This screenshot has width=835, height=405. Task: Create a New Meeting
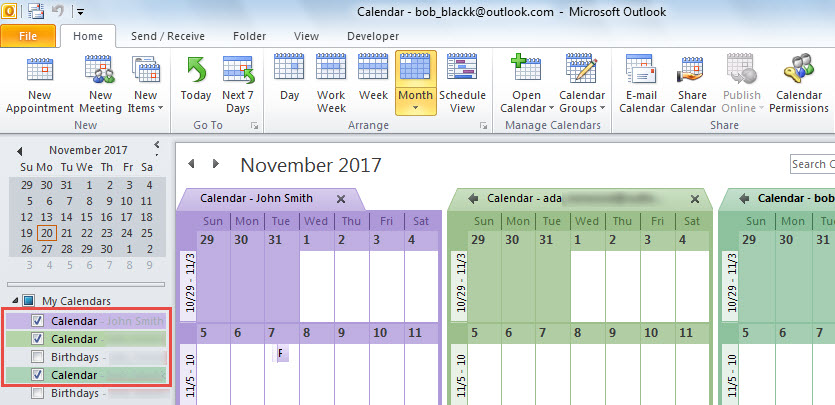[x=100, y=84]
